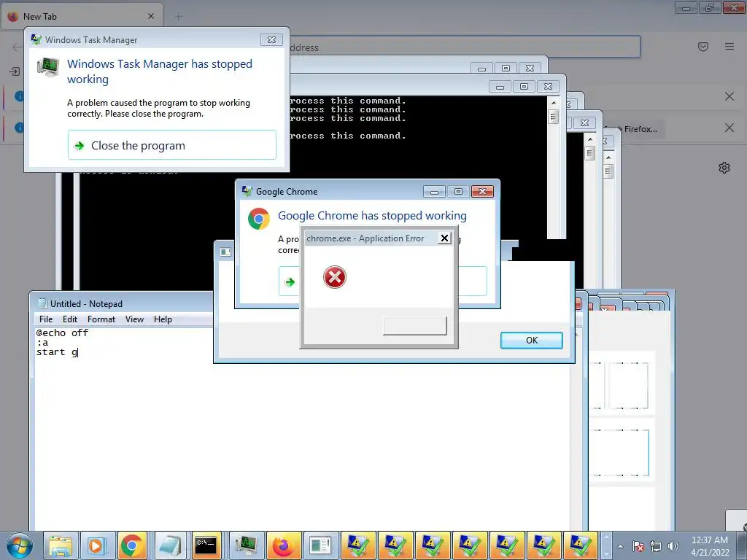Click the Save to Pocket icon in Firefox

pyautogui.click(x=703, y=47)
